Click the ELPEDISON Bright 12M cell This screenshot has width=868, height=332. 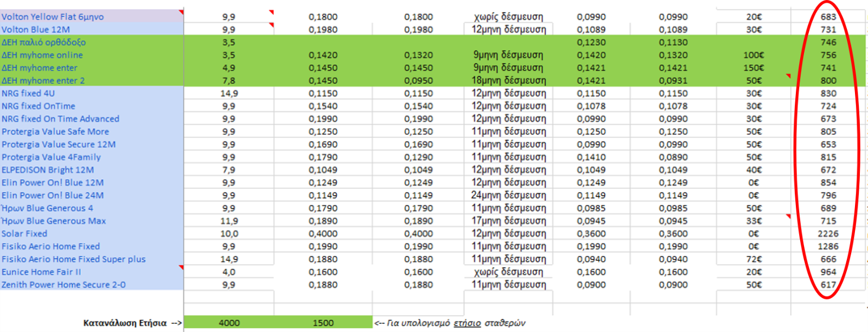tap(92, 170)
